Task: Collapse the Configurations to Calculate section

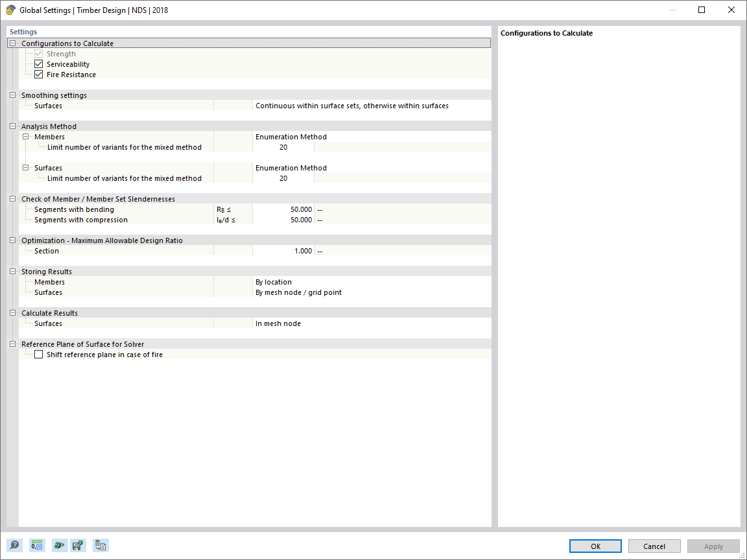Action: tap(13, 43)
